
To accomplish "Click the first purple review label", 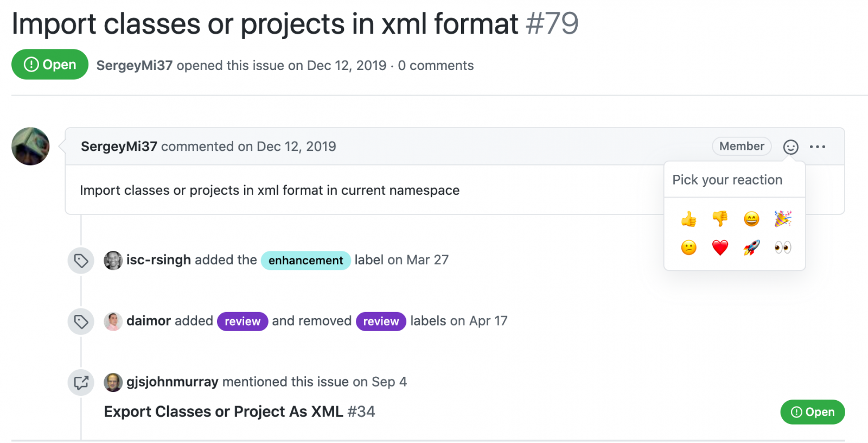I will click(242, 321).
